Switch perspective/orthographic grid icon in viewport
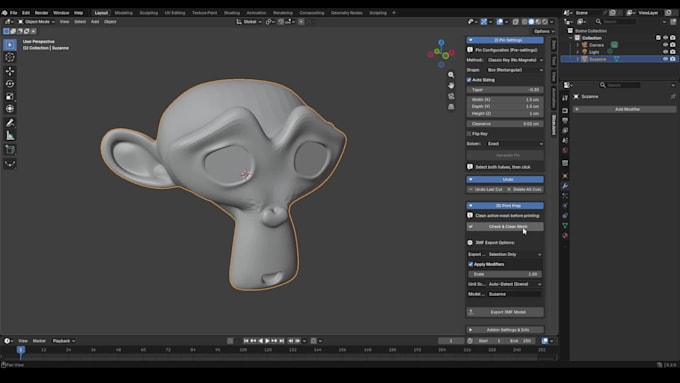Screen dimensions: 680x383 point(451,107)
